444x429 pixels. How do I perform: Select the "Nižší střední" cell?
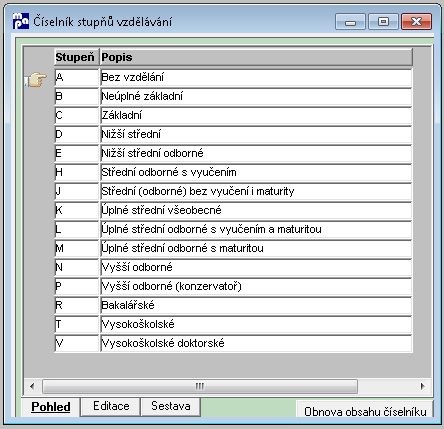coord(256,135)
